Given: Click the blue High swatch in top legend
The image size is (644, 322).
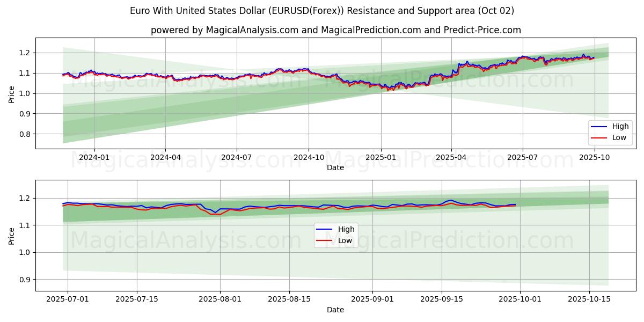Looking at the screenshot, I should coord(599,127).
